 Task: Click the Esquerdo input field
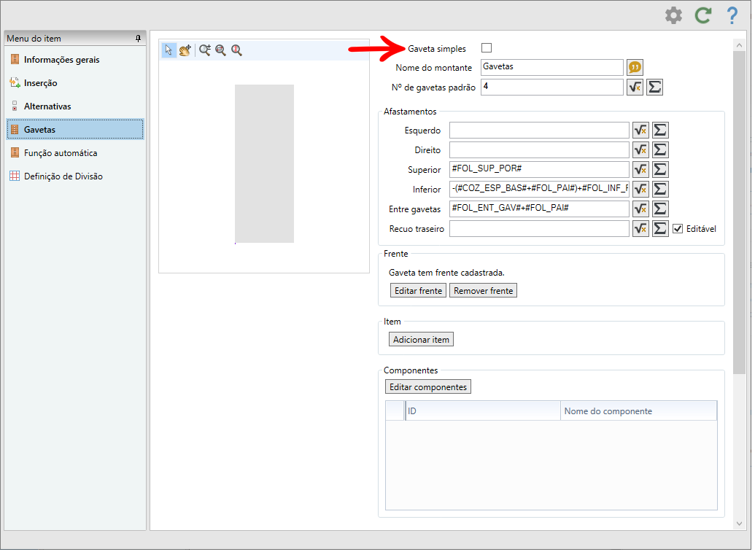tap(540, 131)
